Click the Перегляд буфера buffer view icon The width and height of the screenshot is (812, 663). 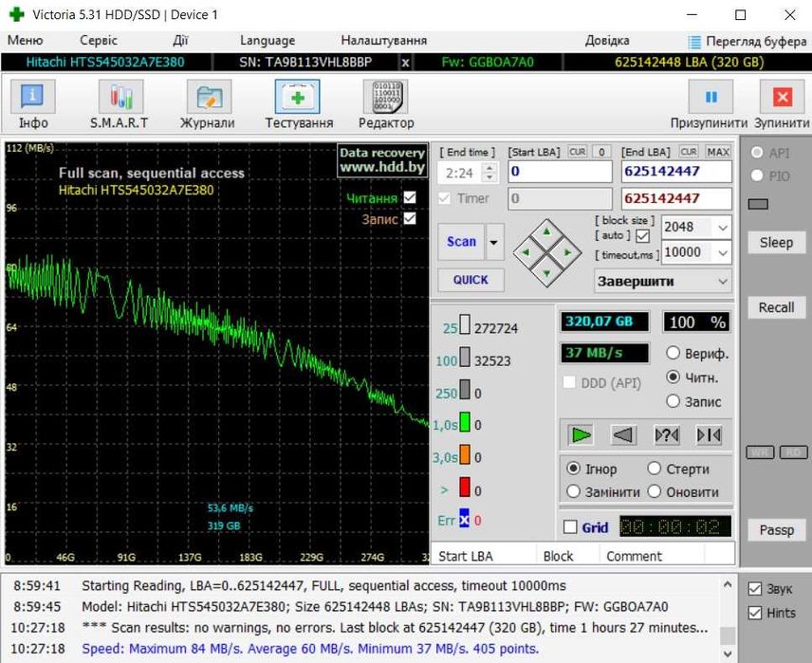[695, 41]
